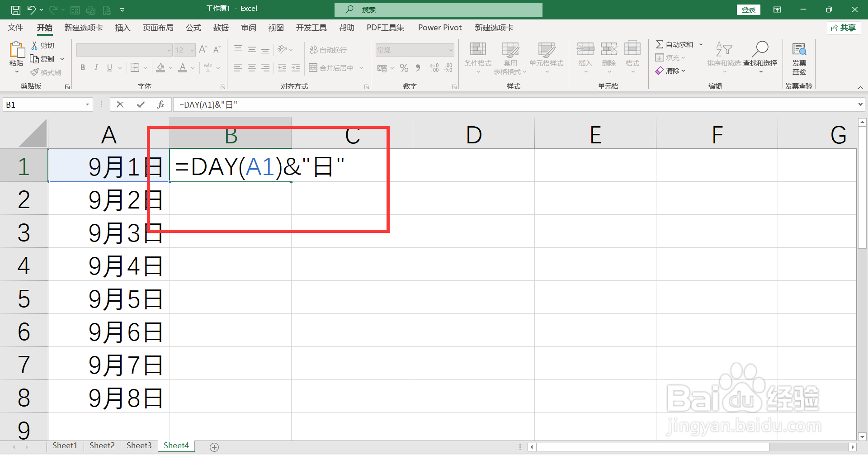Click the Increase Font Size icon
The image size is (868, 455).
[x=203, y=49]
